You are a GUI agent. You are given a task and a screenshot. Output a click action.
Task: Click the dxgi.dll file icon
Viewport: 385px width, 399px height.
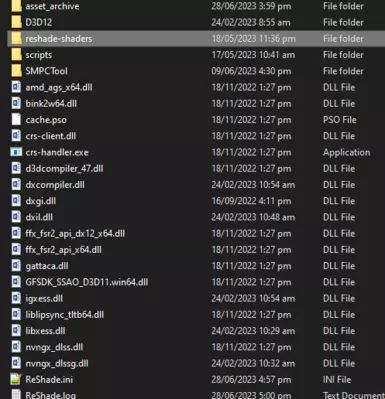[16, 201]
